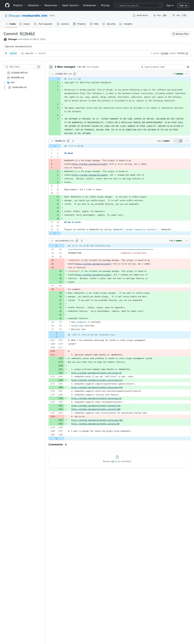Focus the Search or jump to box
Image resolution: width=194 pixels, height=644 pixels.
pyautogui.click(x=139, y=5)
